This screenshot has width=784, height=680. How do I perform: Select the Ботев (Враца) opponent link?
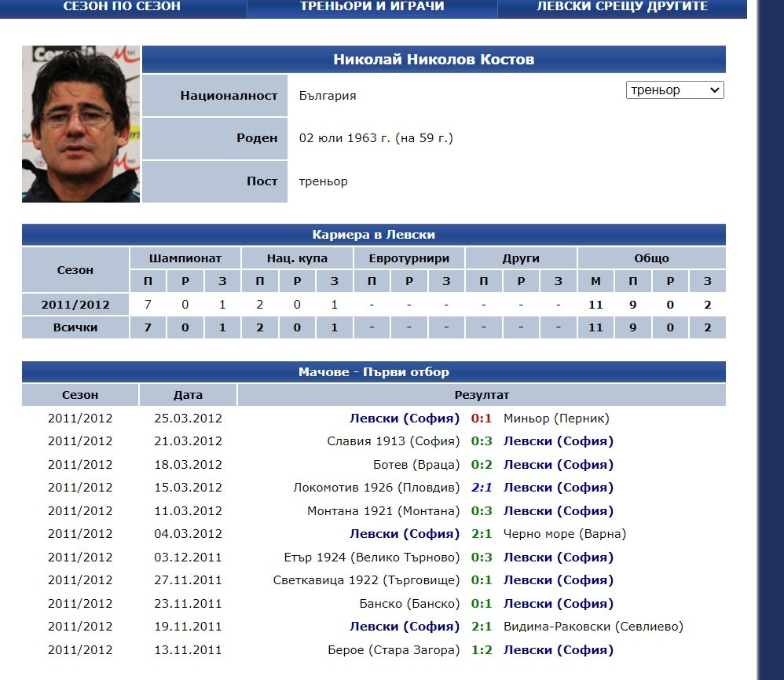pos(416,465)
